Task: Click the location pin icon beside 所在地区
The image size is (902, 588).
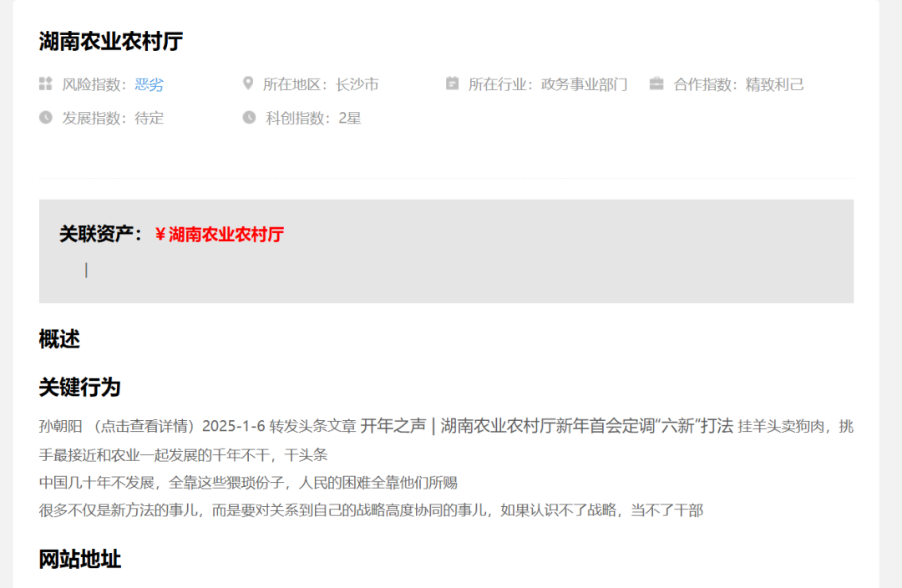Action: point(248,84)
